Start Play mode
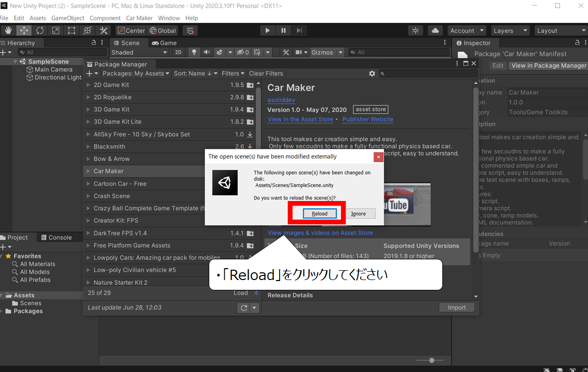The height and width of the screenshot is (372, 588). click(x=267, y=31)
